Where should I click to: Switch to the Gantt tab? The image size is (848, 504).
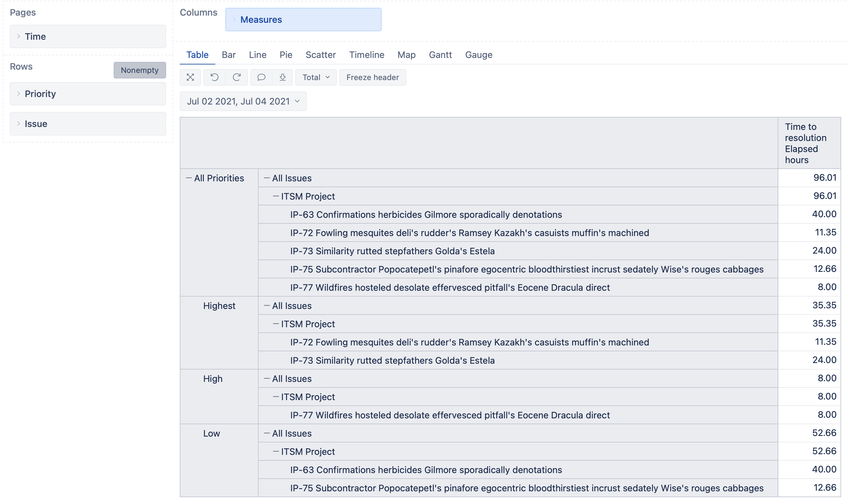[440, 55]
